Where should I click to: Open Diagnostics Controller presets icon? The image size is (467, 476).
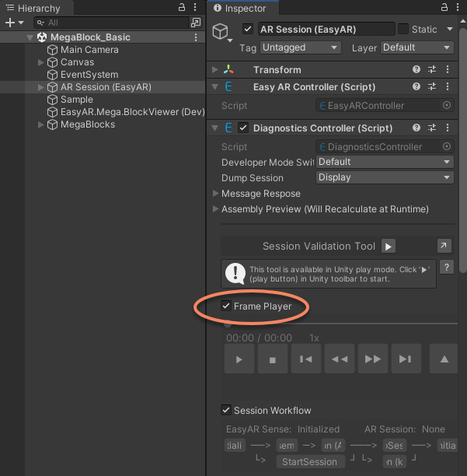[x=432, y=128]
